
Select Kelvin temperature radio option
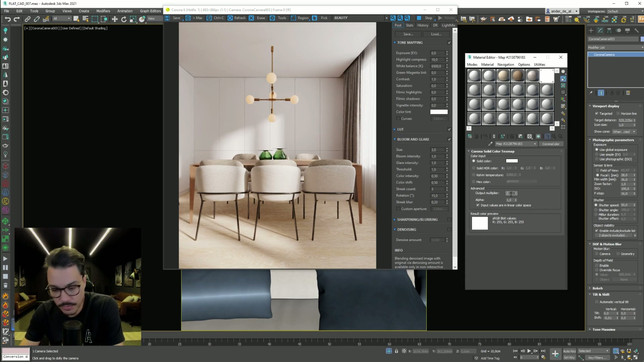coord(474,175)
